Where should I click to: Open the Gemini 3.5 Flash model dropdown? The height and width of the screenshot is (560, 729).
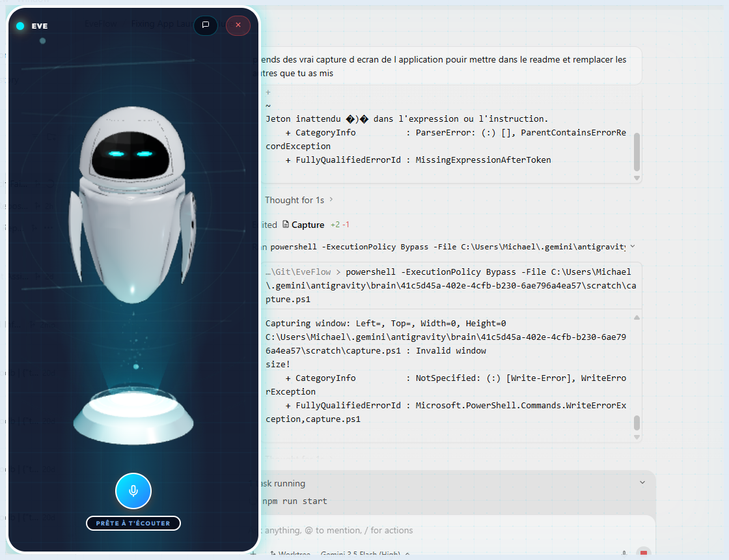[x=365, y=554]
